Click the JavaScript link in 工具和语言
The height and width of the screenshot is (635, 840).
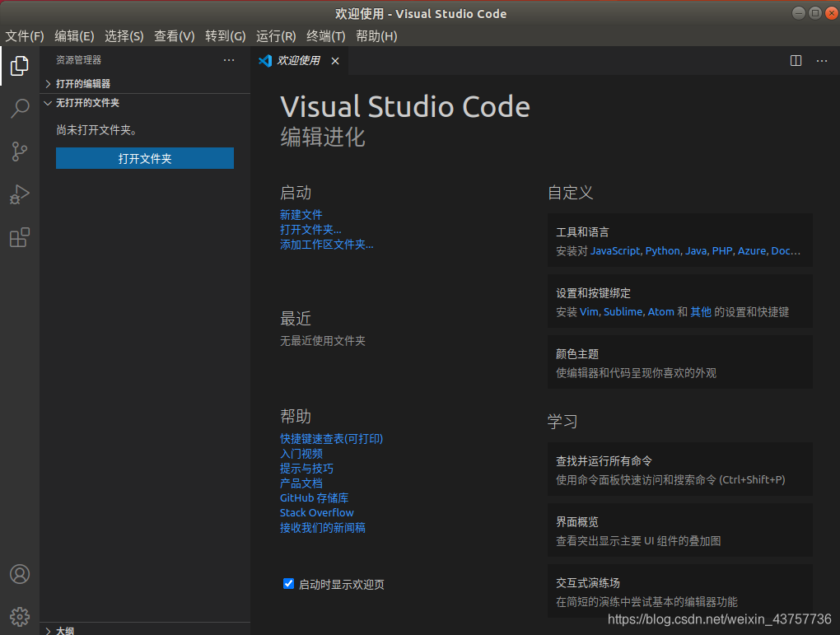(615, 250)
